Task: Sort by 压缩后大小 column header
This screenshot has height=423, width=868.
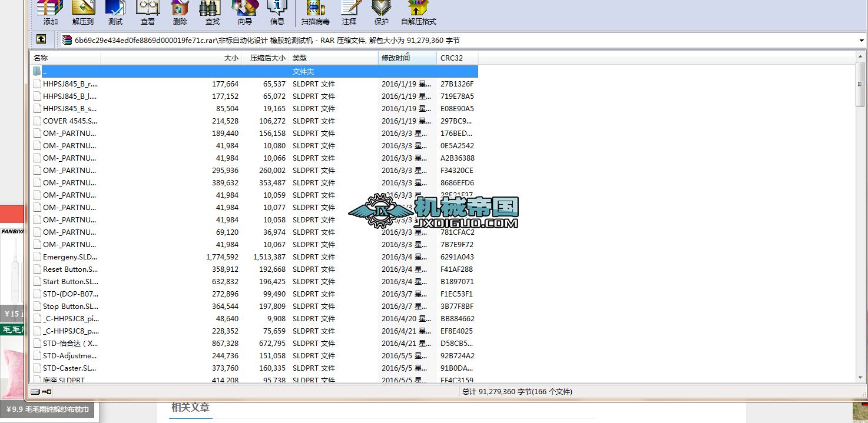Action: point(266,58)
